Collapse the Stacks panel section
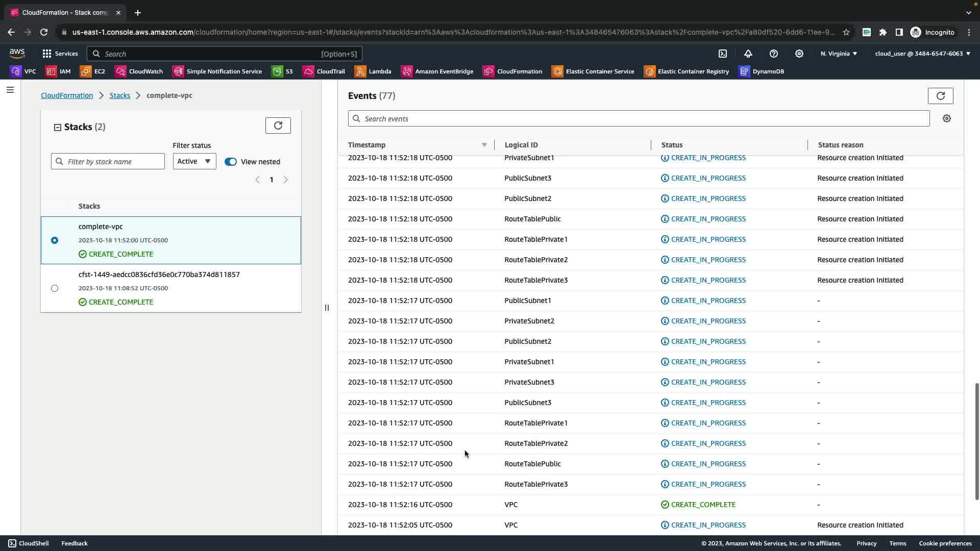This screenshot has width=980, height=551. (x=58, y=128)
